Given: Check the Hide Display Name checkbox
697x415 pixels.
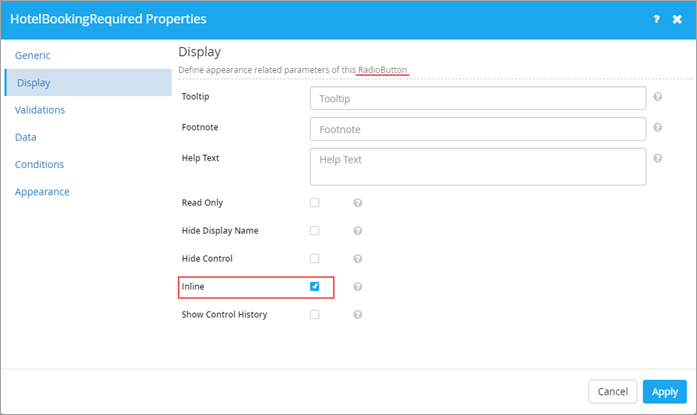Looking at the screenshot, I should click(314, 231).
